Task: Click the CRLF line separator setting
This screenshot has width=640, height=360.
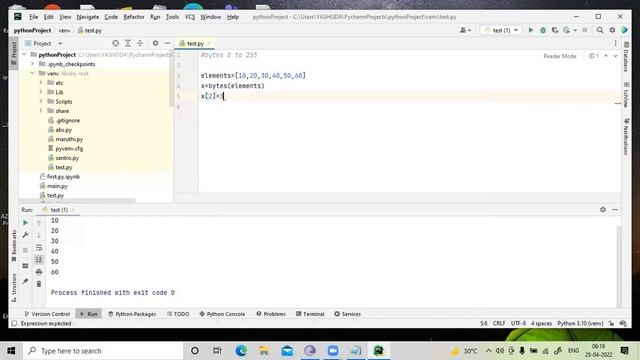Action: click(499, 323)
